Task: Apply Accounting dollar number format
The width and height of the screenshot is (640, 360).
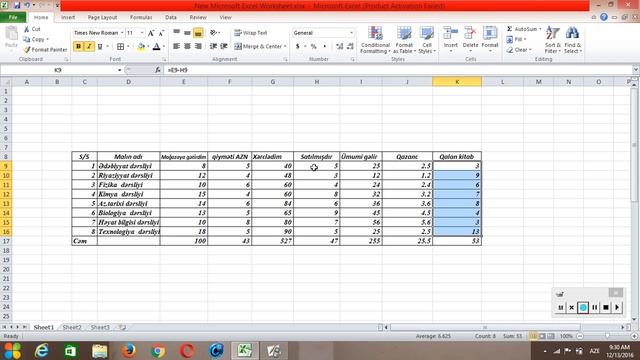Action: (x=298, y=47)
